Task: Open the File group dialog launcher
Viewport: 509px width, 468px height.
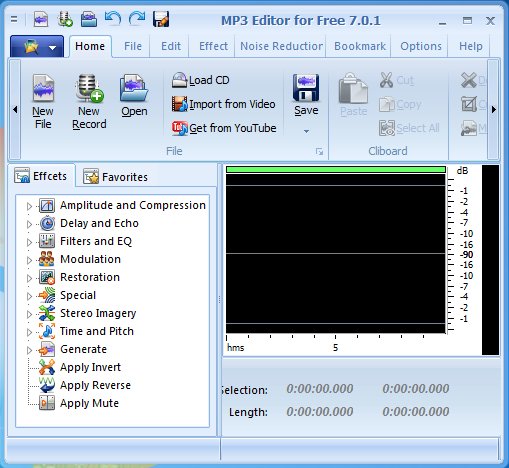Action: [319, 152]
